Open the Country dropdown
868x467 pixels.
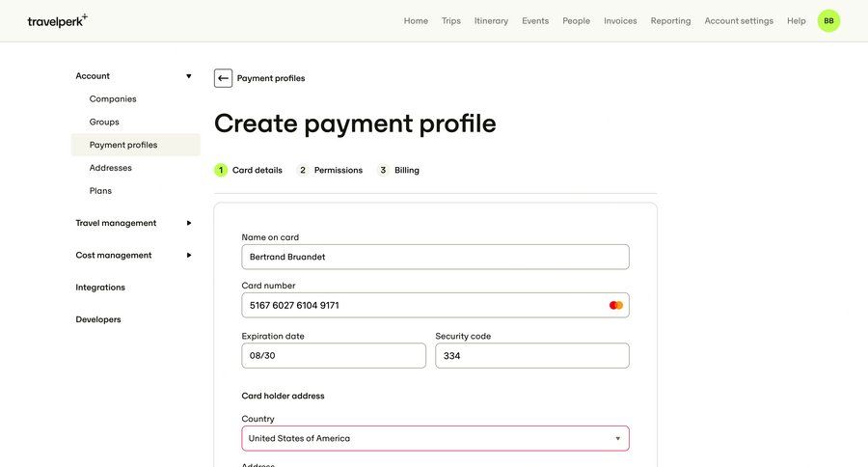coord(435,438)
